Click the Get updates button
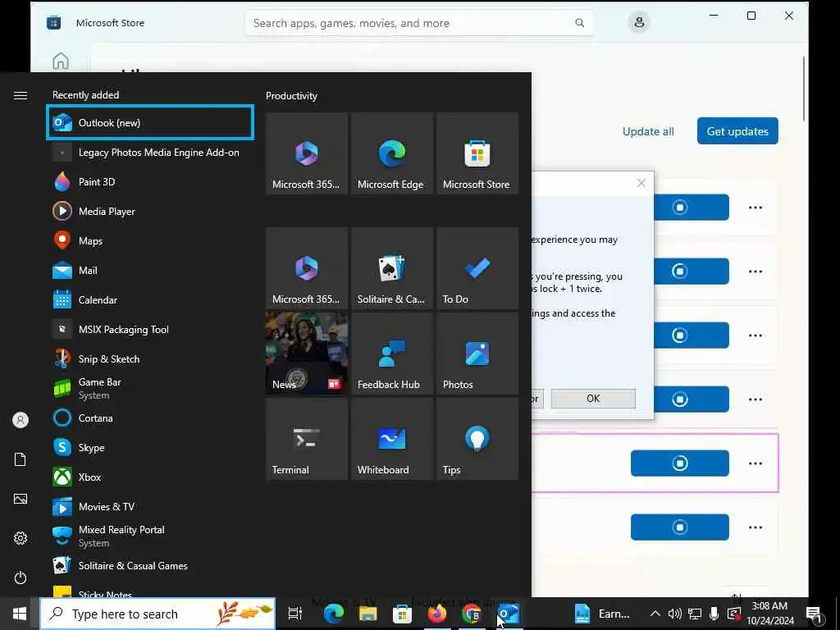This screenshot has width=840, height=630. pyautogui.click(x=737, y=131)
